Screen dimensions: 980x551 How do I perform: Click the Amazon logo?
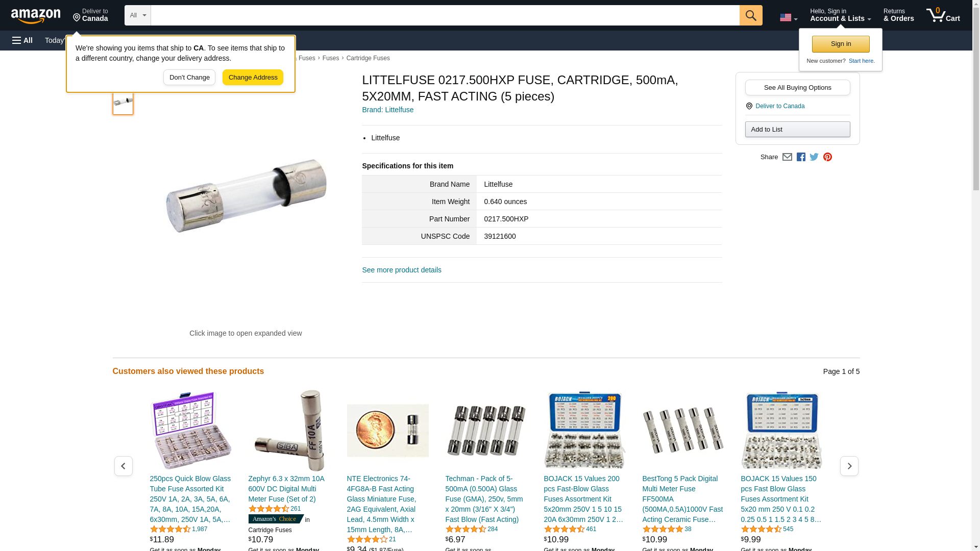(x=36, y=16)
